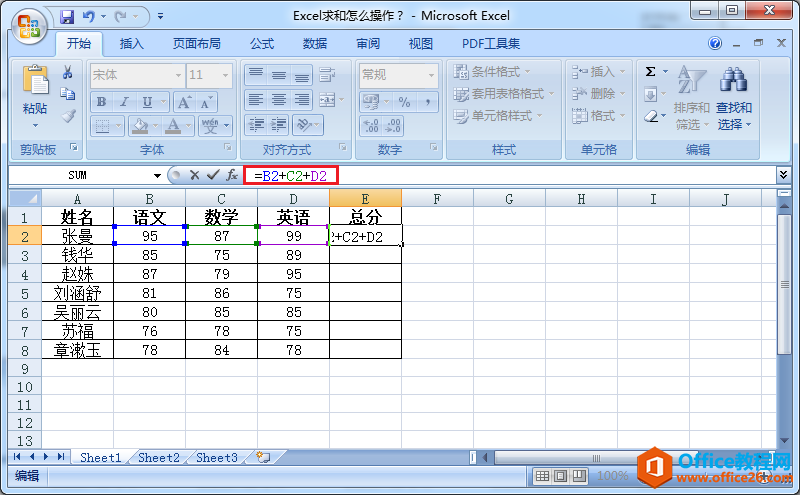Cancel the formula entry with X
This screenshot has width=800, height=495.
click(194, 175)
